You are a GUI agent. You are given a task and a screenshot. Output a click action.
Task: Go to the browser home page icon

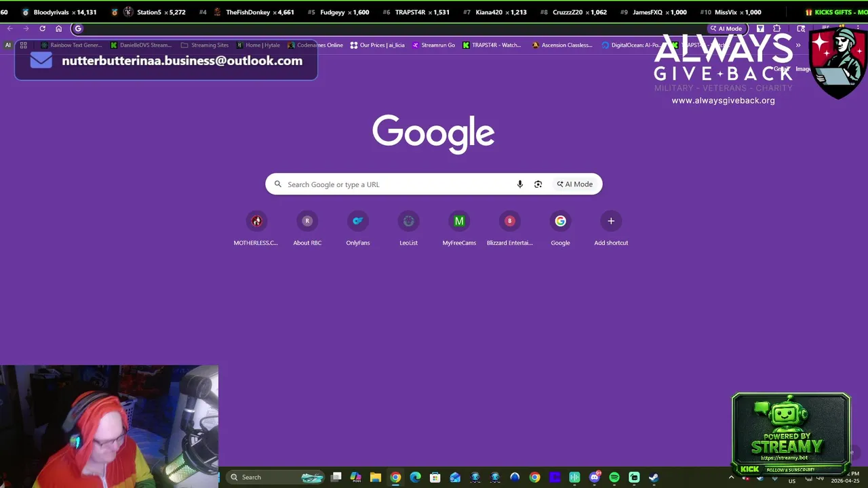tap(58, 28)
